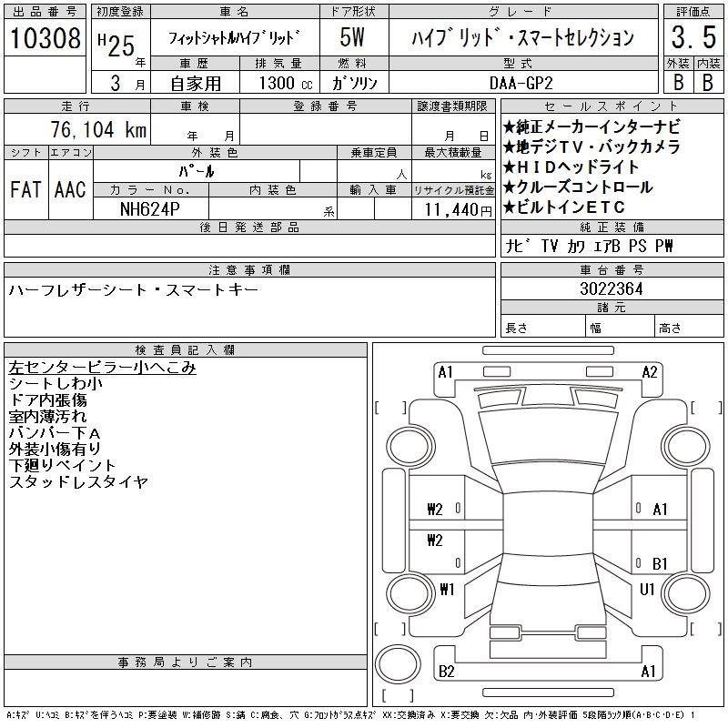728x728 pixels.
Task: Click the W1 repair mark on diagram
Action: [x=446, y=590]
